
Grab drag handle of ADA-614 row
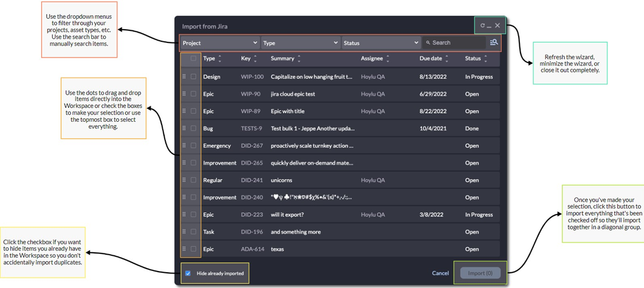pos(184,249)
